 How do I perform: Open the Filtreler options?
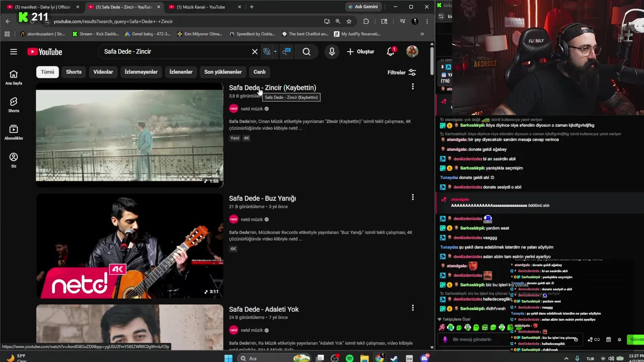401,72
